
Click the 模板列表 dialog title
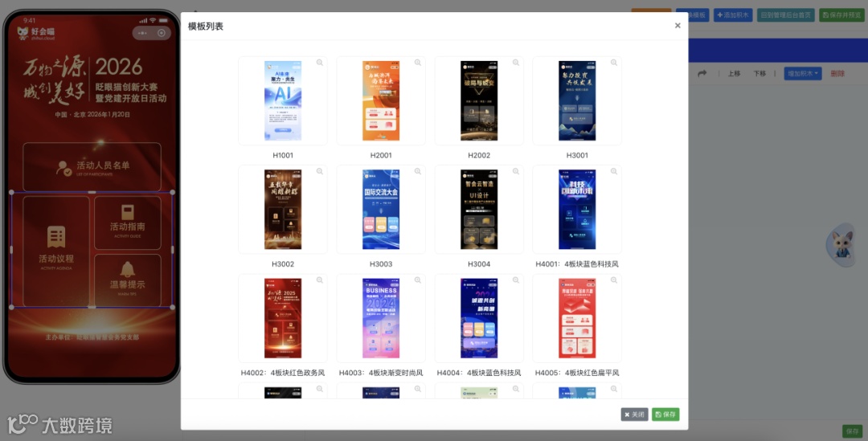click(x=206, y=26)
